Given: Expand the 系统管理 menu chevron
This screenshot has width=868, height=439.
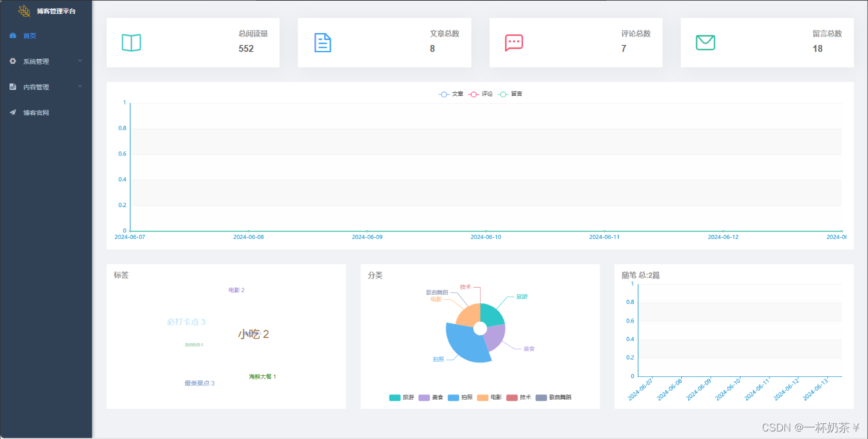Looking at the screenshot, I should [x=81, y=60].
